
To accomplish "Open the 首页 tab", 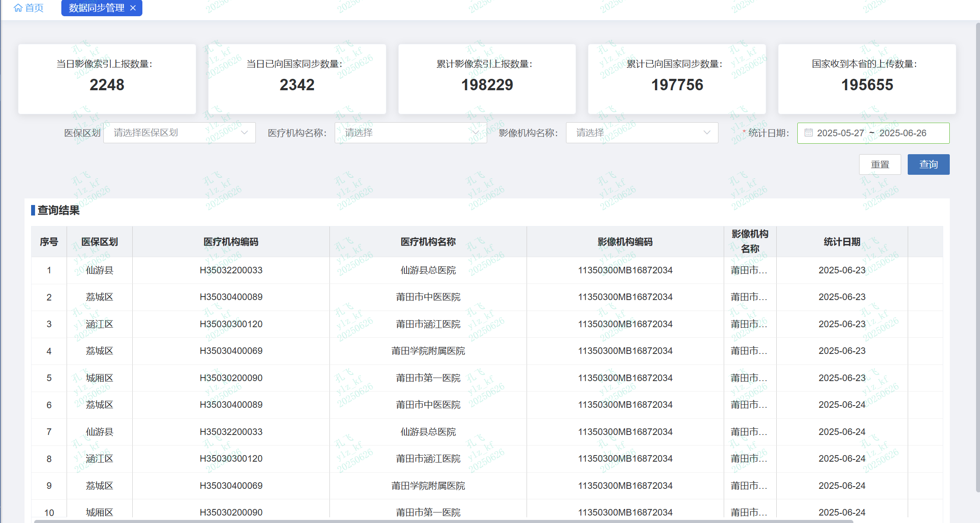I will point(34,8).
